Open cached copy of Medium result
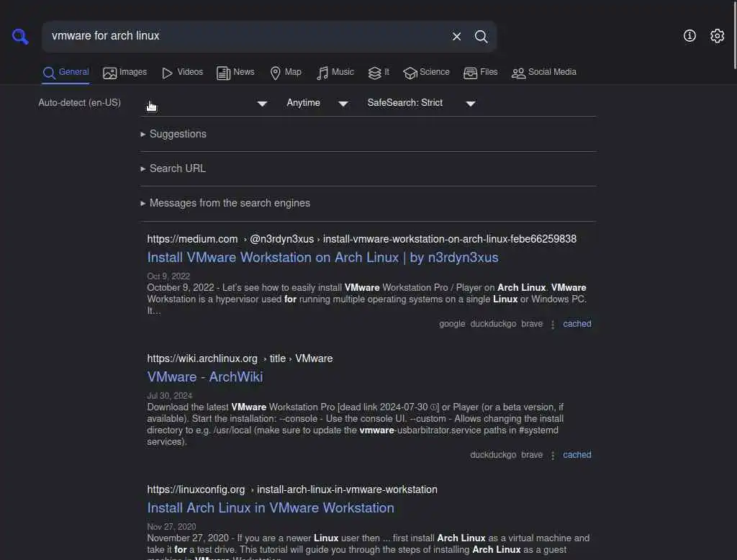 tap(577, 323)
